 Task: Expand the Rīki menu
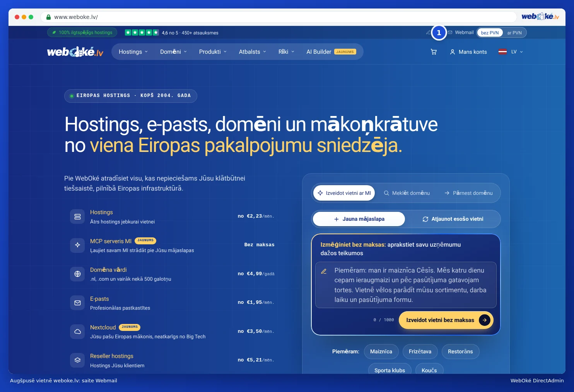(286, 52)
